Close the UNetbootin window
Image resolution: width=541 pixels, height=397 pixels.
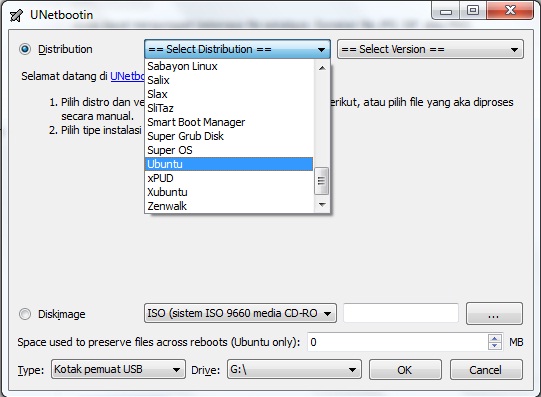click(510, 11)
